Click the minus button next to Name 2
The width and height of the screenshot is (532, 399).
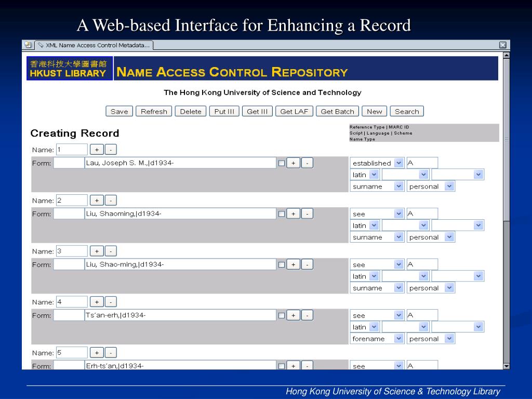click(x=111, y=201)
